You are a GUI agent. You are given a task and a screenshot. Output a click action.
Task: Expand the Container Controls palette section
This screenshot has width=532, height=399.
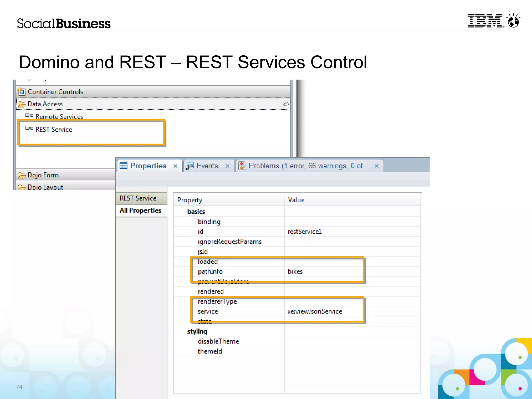153,92
